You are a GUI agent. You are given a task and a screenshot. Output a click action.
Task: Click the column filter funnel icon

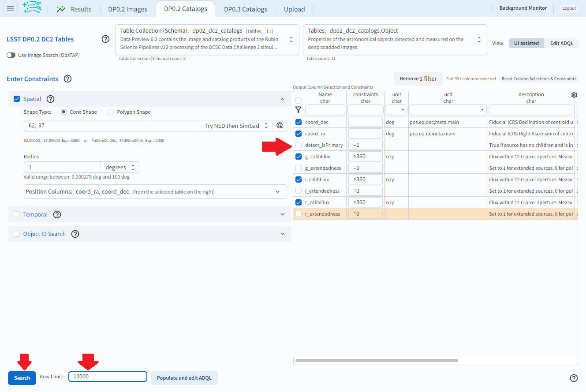tap(299, 110)
